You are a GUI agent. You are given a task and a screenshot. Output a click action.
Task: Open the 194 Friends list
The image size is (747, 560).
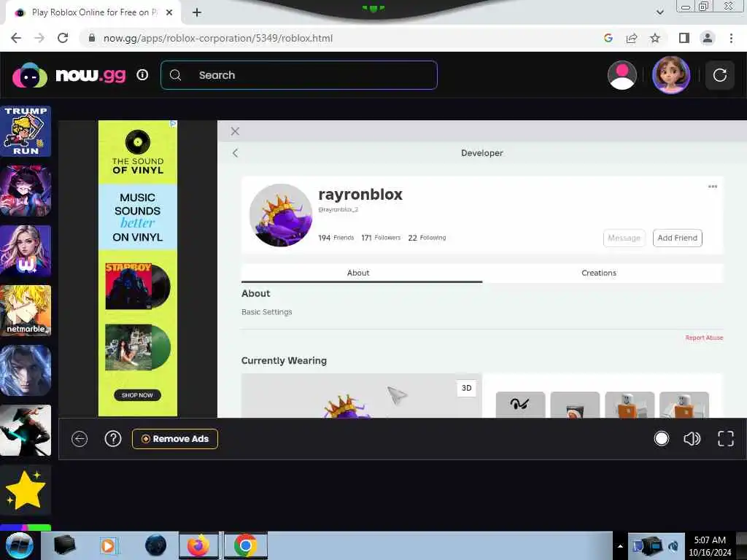point(336,238)
